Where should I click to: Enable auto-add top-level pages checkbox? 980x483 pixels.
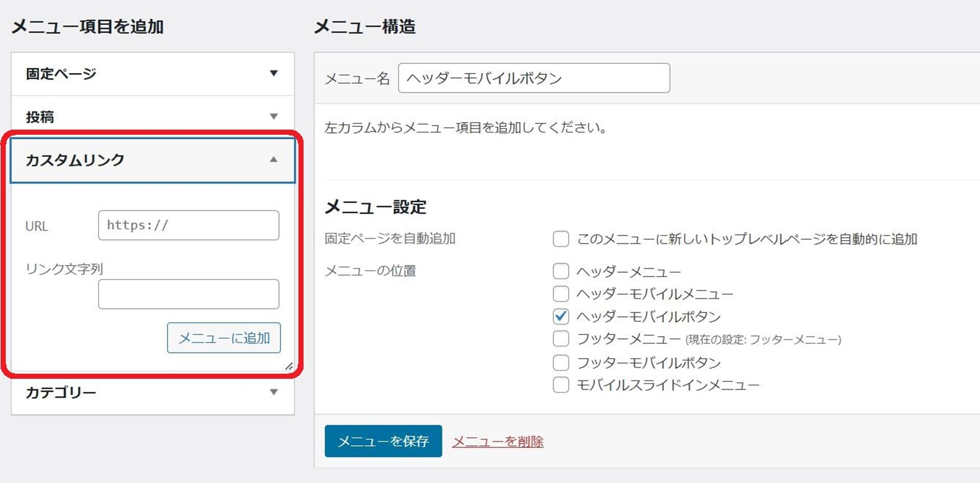tap(560, 239)
